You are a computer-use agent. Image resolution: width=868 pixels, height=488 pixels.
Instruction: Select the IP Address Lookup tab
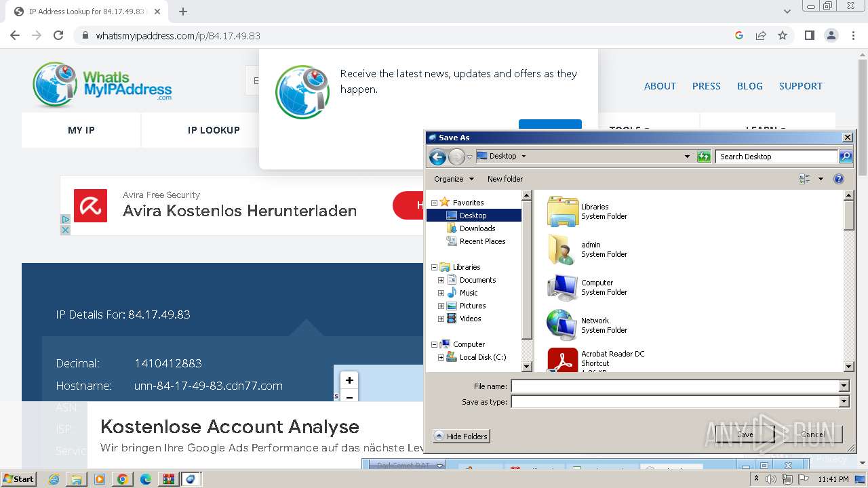click(87, 12)
